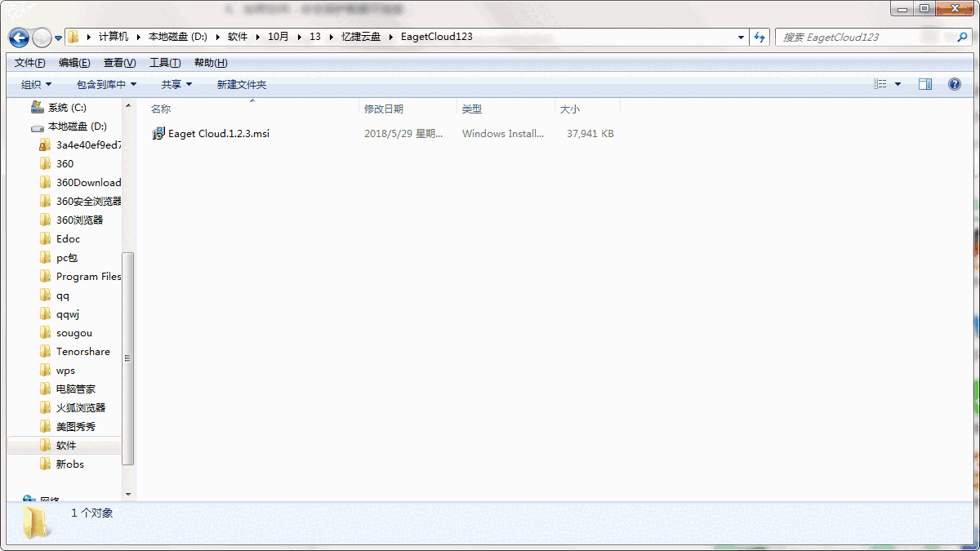Select 系统 (C:) in the tree

point(67,108)
